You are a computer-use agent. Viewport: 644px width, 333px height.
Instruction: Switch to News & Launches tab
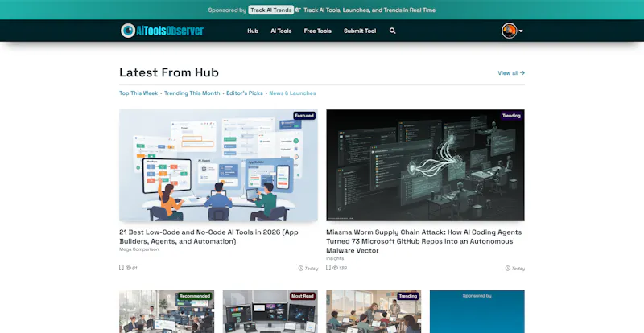point(292,93)
